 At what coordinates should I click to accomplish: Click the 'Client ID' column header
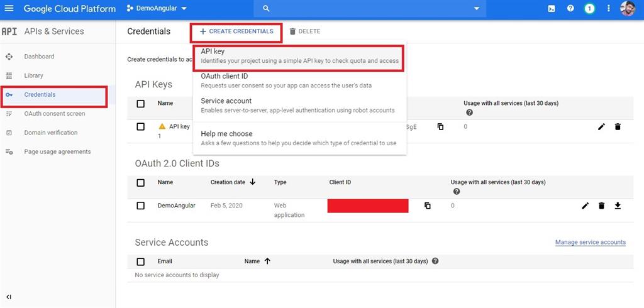(340, 182)
